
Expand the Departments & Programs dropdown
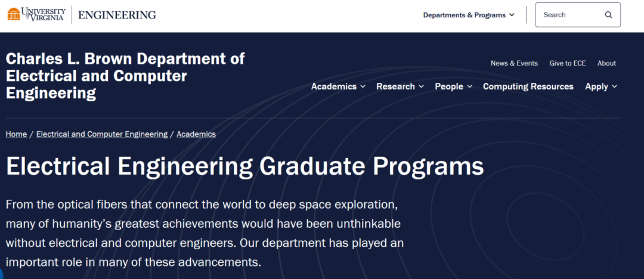[x=469, y=15]
